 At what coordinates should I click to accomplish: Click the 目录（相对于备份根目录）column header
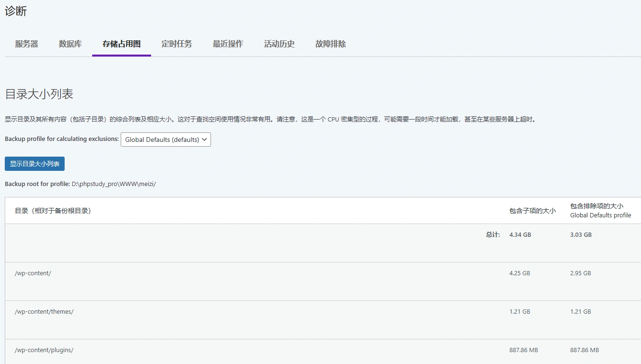(50, 211)
